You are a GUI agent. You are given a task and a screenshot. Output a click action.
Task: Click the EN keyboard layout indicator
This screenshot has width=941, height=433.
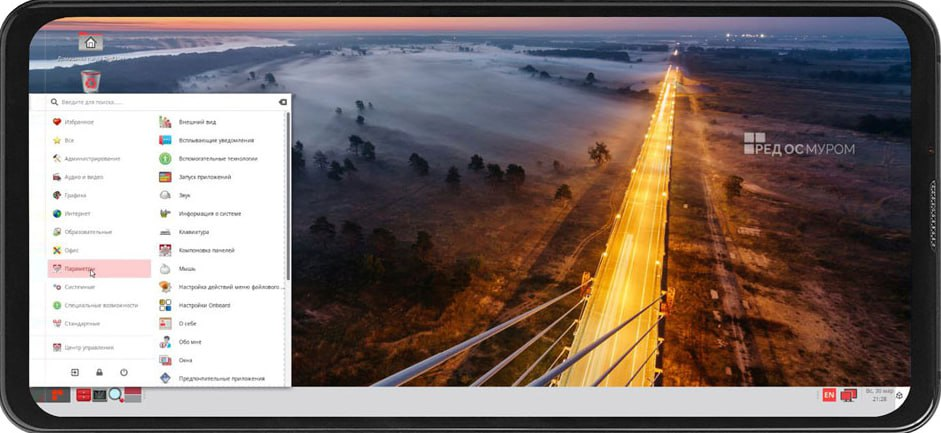tap(829, 395)
